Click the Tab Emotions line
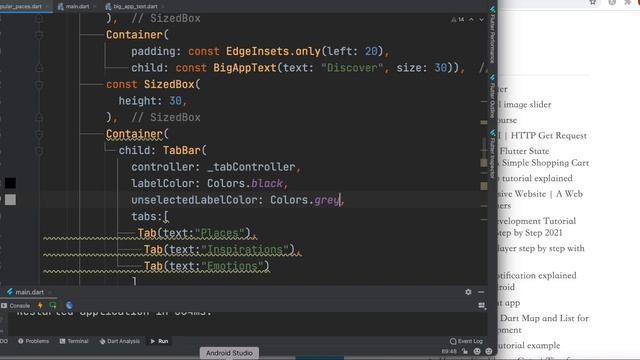 click(x=207, y=266)
